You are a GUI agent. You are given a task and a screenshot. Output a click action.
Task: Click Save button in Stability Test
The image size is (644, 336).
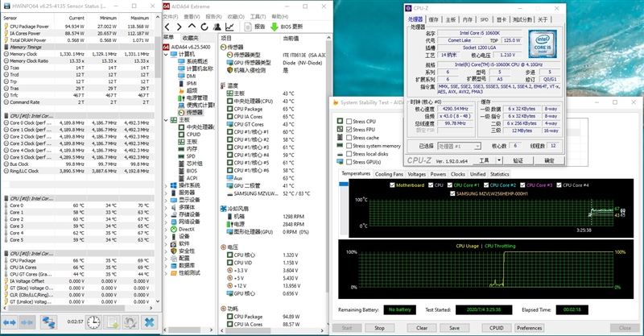454,328
